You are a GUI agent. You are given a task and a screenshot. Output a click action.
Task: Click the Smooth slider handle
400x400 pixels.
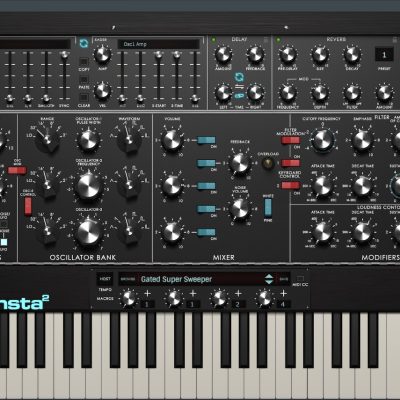click(x=46, y=98)
